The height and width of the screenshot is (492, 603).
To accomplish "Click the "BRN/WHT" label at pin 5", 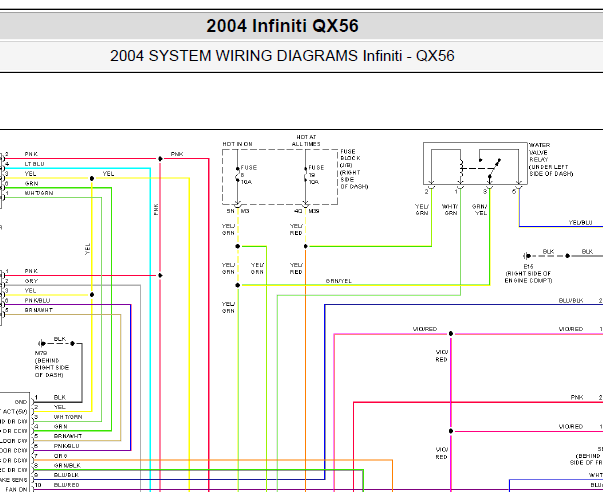I will tap(68, 436).
